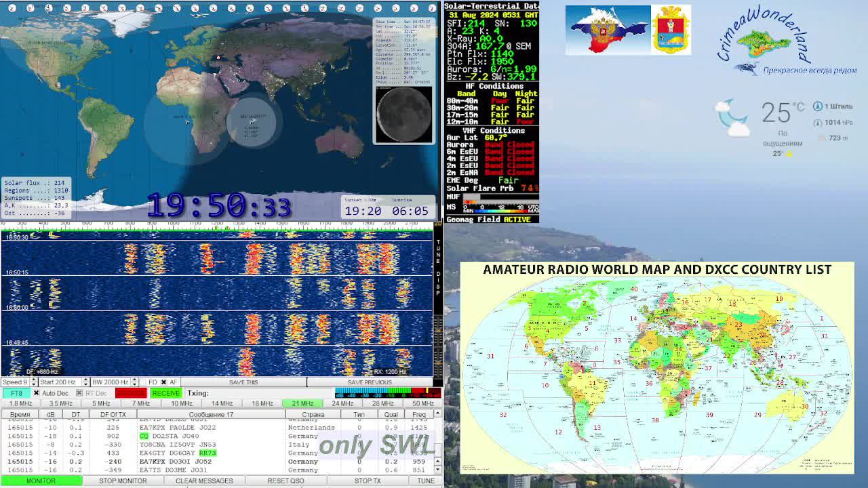Screen dimensions: 868x488
Task: Sort by the Время column header
Action: click(20, 414)
